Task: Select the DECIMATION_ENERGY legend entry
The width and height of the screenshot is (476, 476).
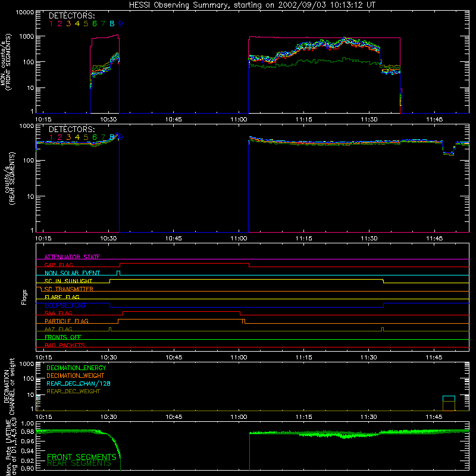Action: [x=76, y=368]
